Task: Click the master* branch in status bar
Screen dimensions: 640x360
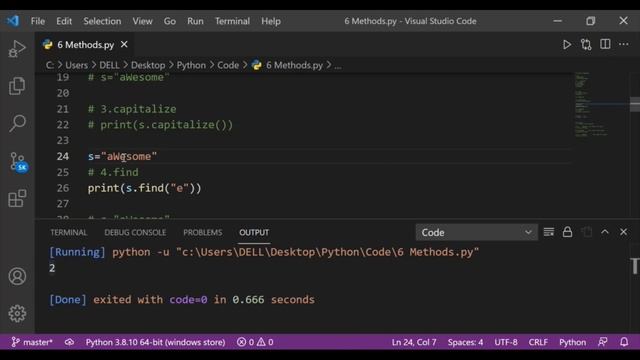Action: pos(32,342)
